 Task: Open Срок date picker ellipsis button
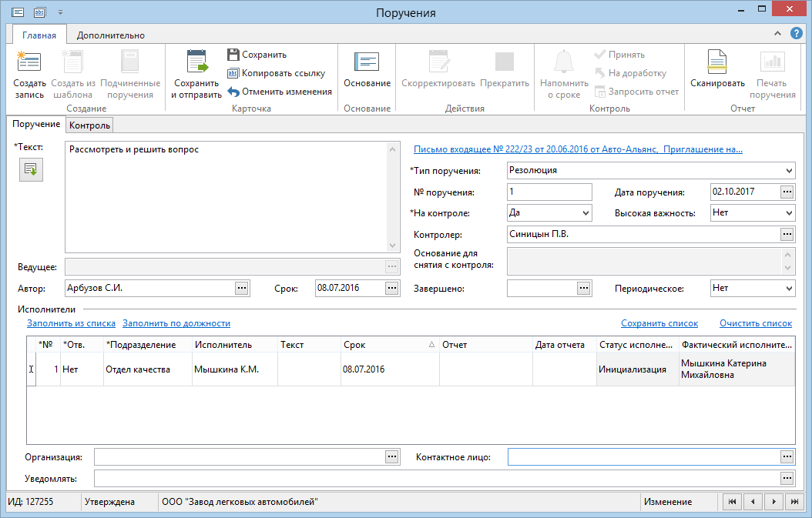point(392,288)
